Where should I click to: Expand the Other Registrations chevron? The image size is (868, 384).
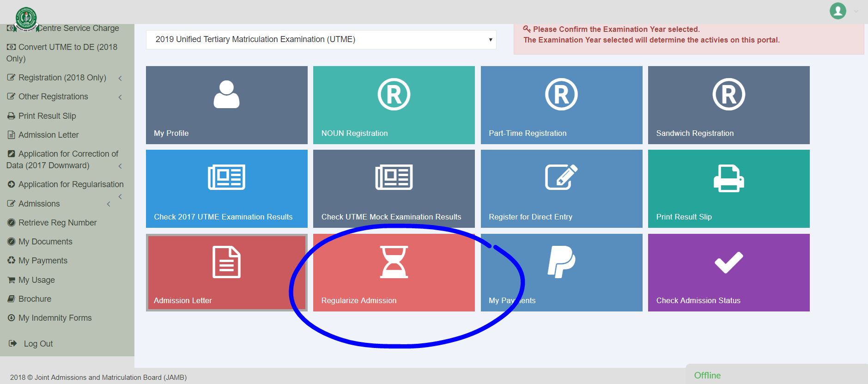click(120, 97)
